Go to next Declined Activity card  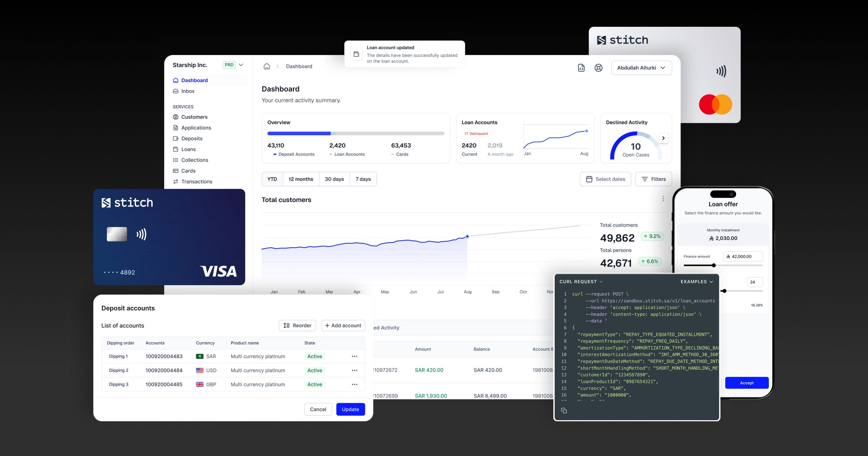[663, 138]
